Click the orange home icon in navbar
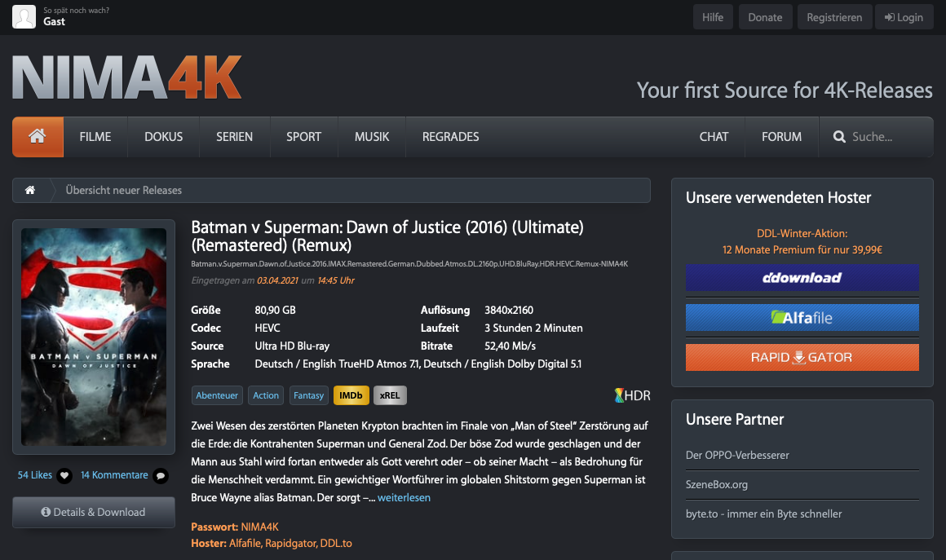 click(x=38, y=137)
